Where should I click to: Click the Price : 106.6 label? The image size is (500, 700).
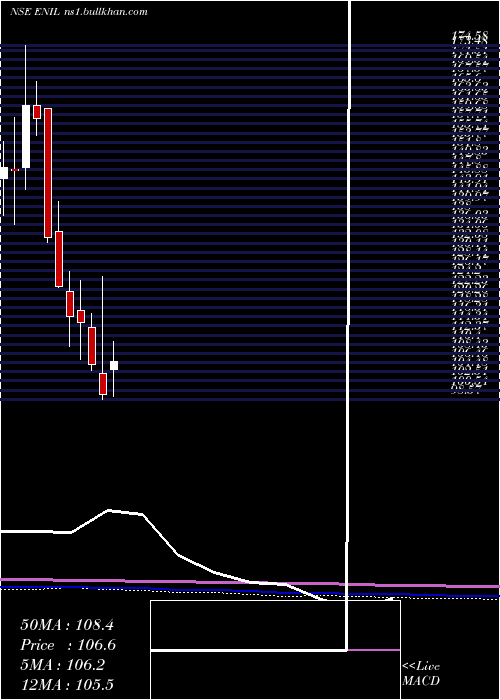point(68,645)
